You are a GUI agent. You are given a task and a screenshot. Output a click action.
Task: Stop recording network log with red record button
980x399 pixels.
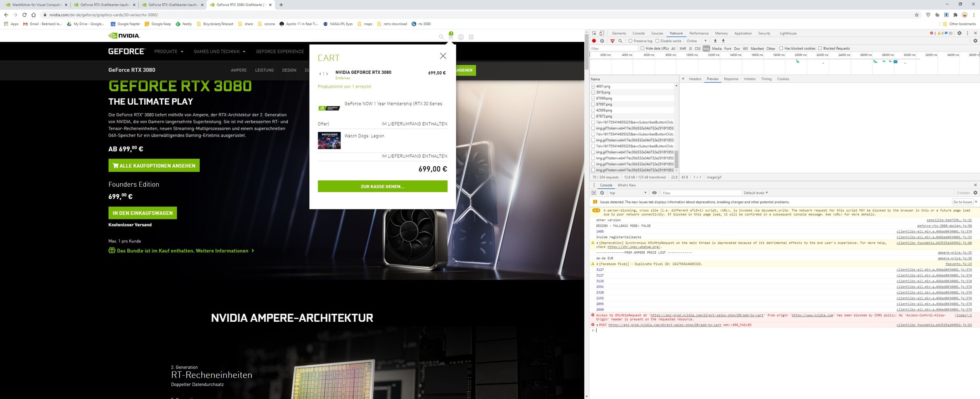pos(594,41)
